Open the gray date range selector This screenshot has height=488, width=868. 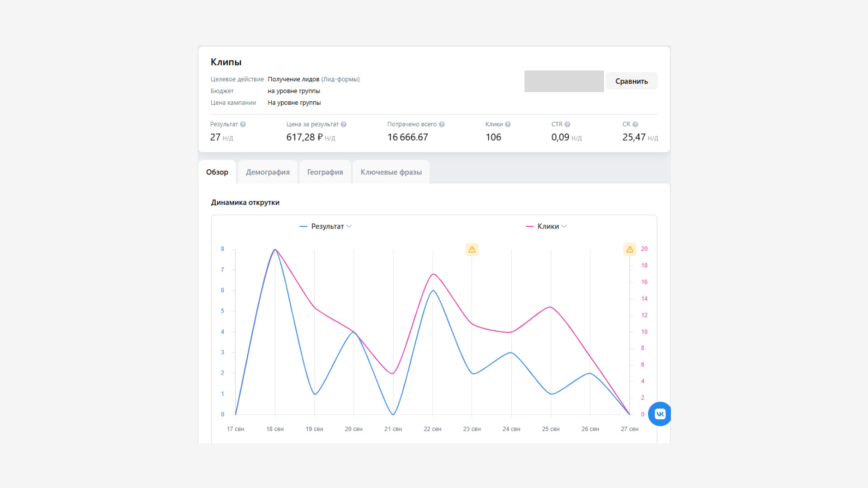(x=564, y=81)
